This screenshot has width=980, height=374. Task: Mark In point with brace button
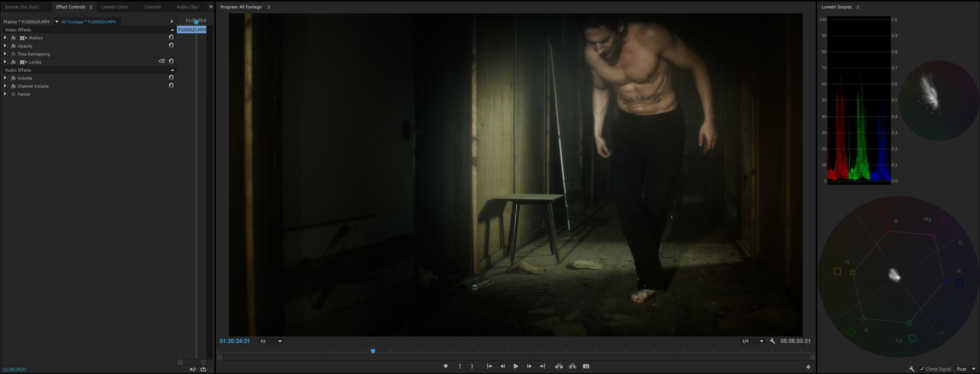(460, 366)
